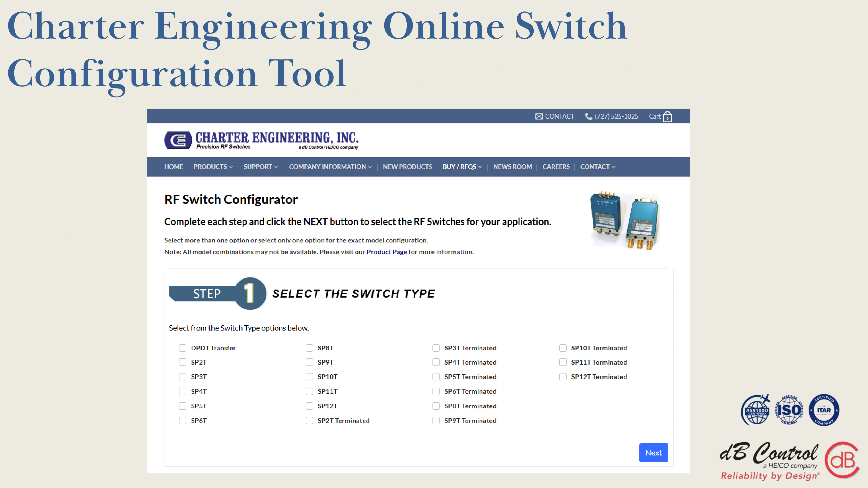Check the SP6T Terminated checkbox

click(x=436, y=391)
